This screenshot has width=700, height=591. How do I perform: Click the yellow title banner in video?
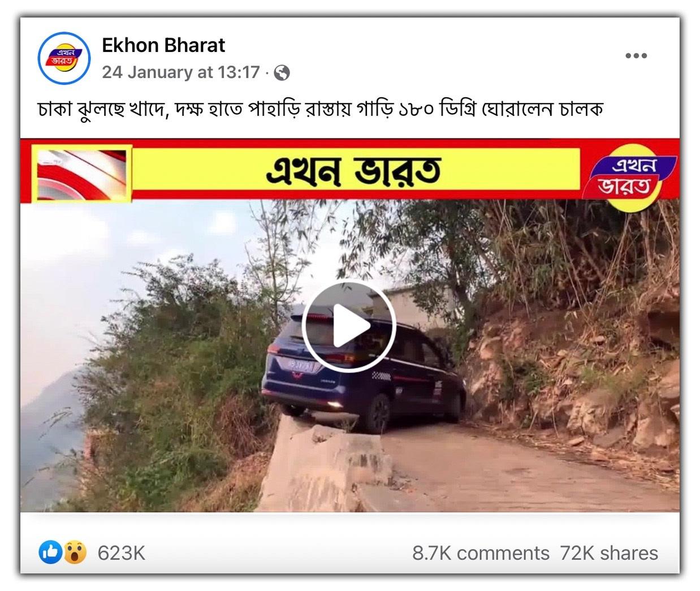[x=356, y=170]
